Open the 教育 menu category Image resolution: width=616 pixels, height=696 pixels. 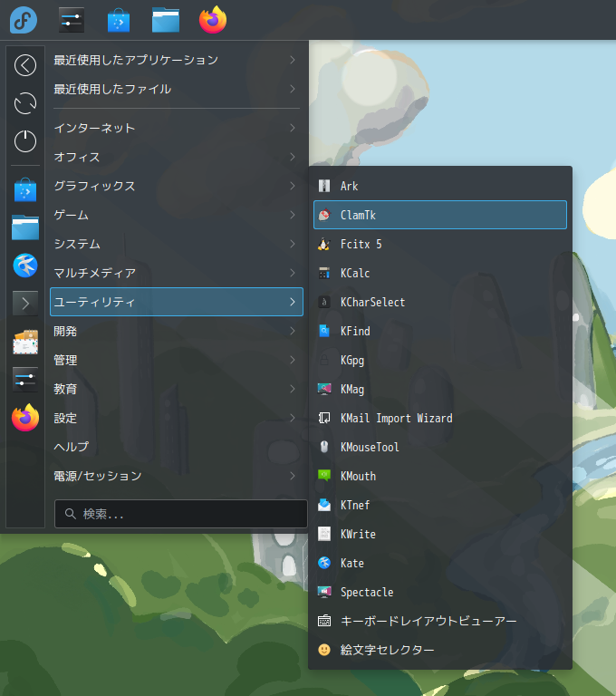[x=177, y=389]
